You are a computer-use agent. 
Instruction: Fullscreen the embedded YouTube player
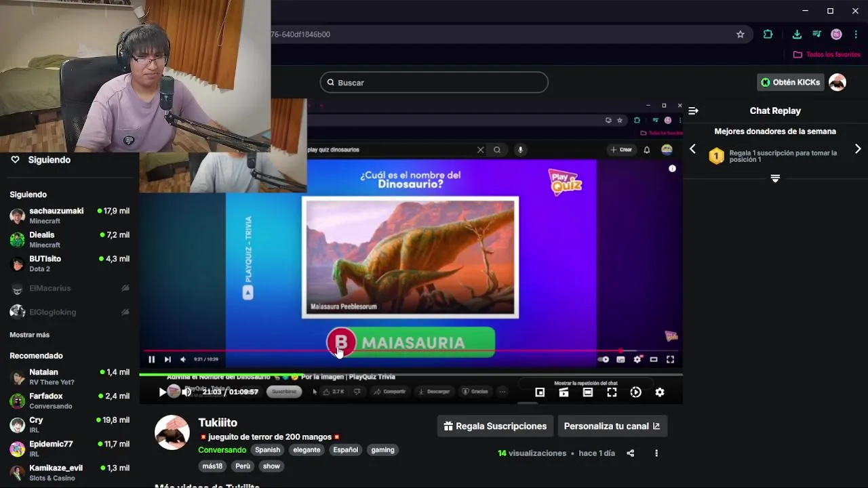[670, 359]
